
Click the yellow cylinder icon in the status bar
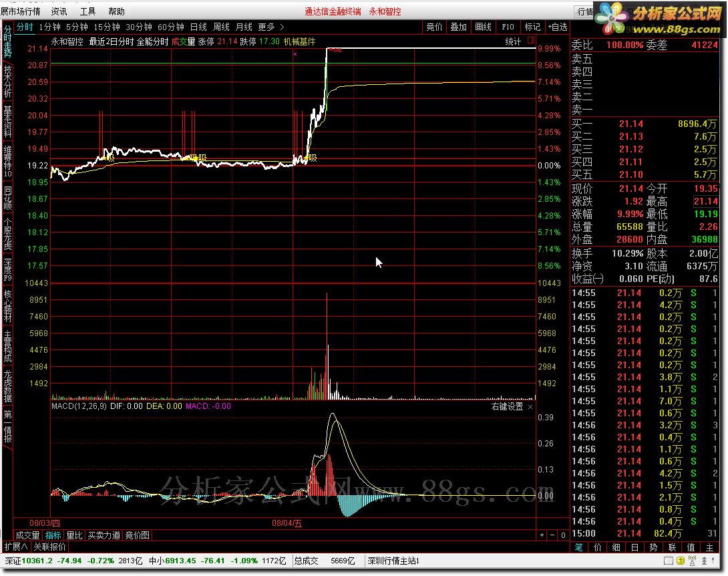click(x=680, y=561)
